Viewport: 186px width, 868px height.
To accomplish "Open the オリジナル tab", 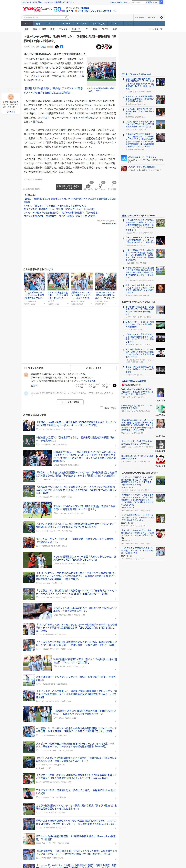I will point(81,24).
